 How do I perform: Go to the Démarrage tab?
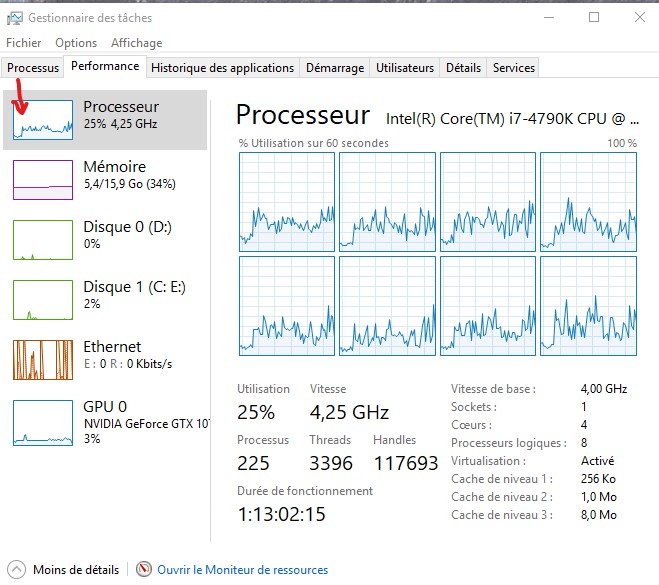coord(335,68)
